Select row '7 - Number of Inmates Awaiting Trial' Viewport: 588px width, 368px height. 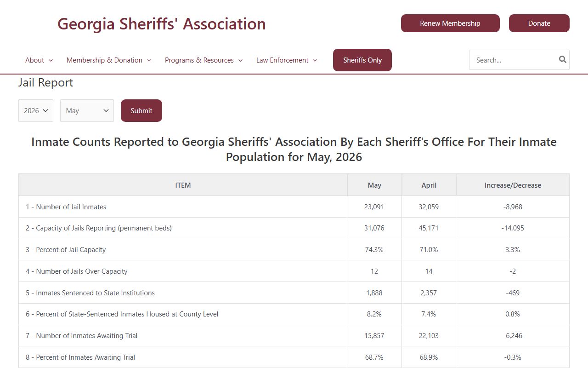point(294,336)
